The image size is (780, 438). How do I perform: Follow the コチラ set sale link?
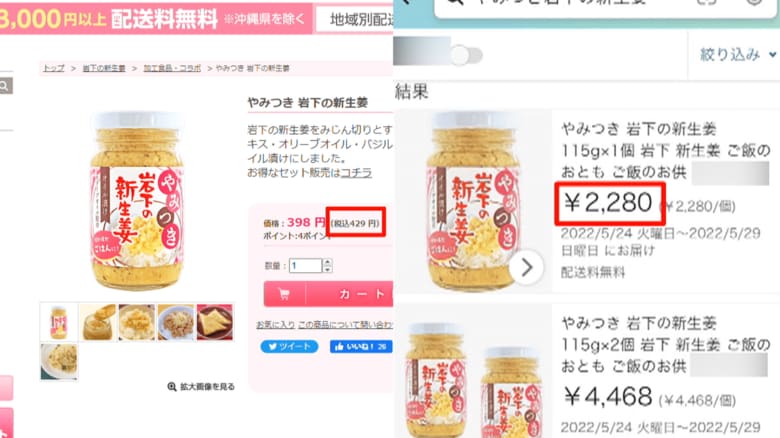(x=356, y=172)
